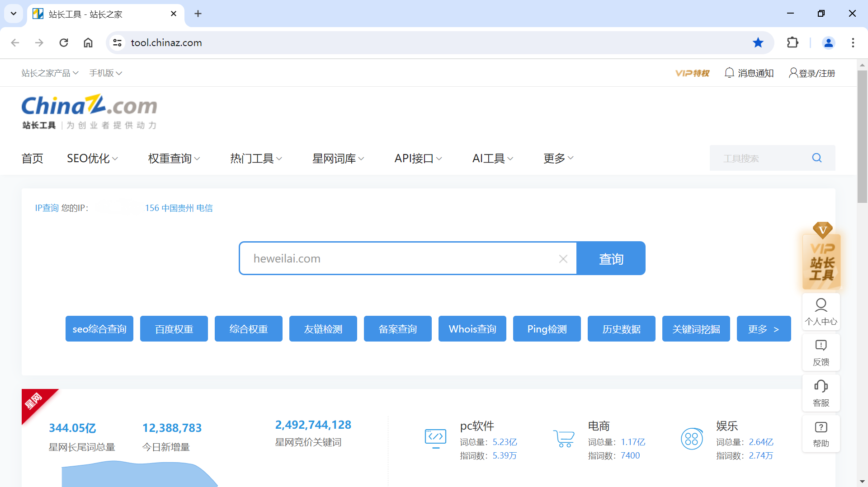Open the tab search dropdown arrow
868x487 pixels.
coord(14,14)
